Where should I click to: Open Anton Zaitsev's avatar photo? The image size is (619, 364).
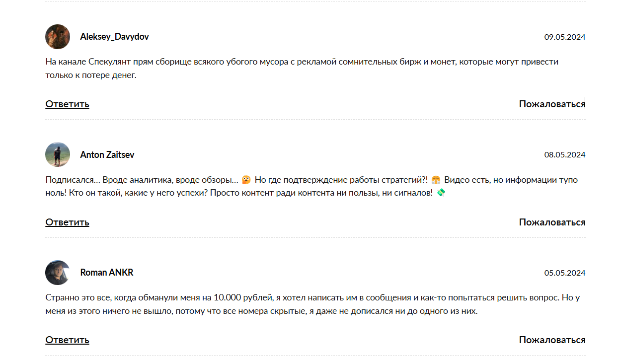coord(58,154)
